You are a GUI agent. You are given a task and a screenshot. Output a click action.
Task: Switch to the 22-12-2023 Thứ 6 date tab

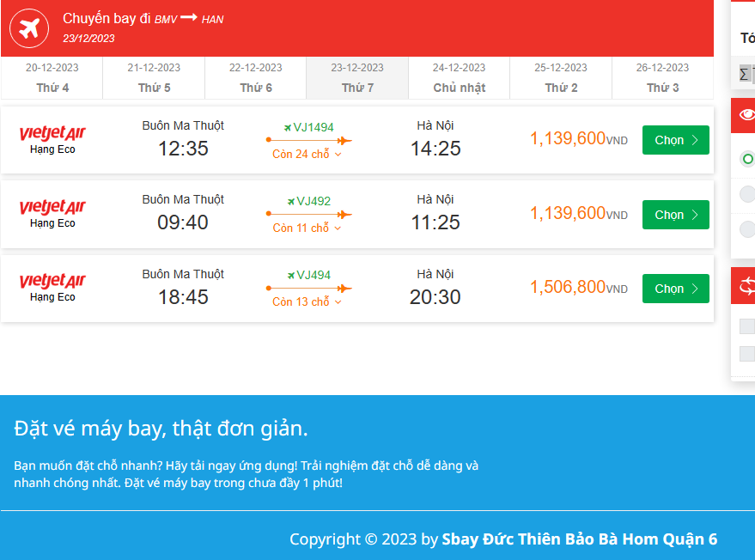[255, 77]
